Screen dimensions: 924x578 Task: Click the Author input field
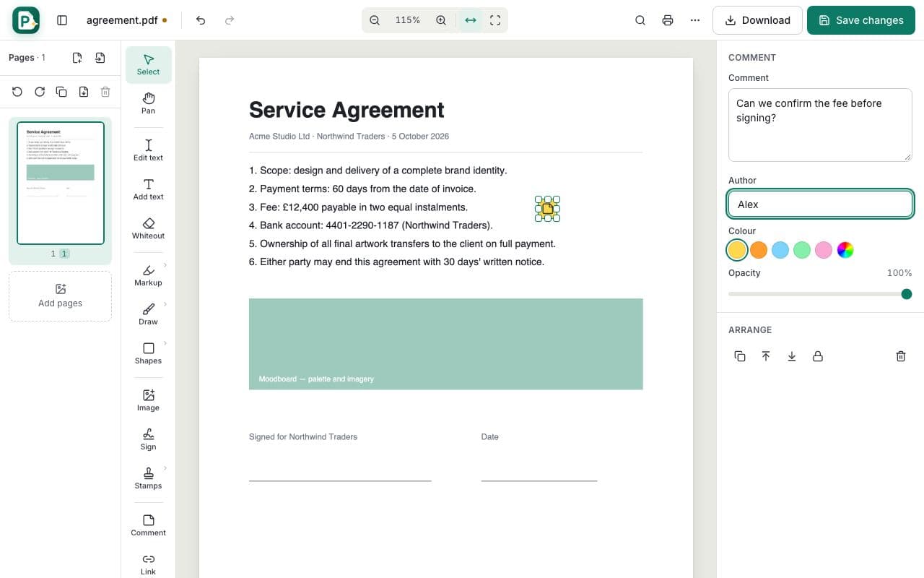821,204
